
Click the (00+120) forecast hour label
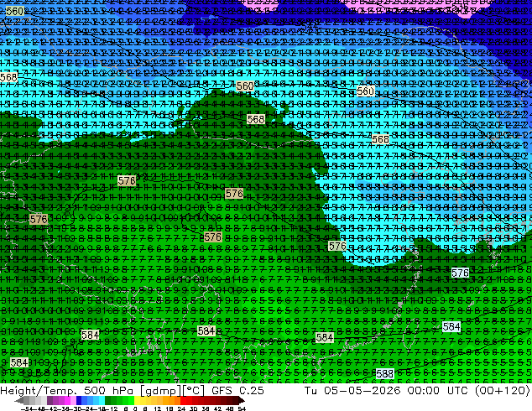click(503, 391)
